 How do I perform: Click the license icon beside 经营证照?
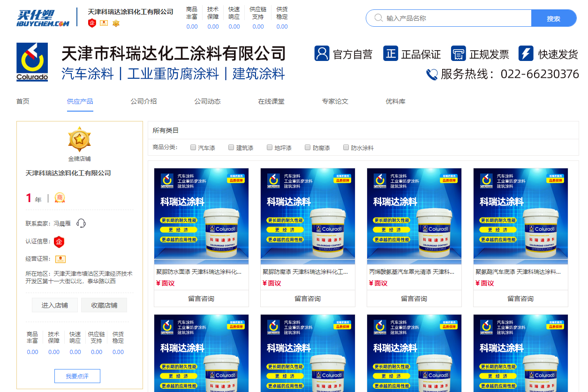point(60,259)
